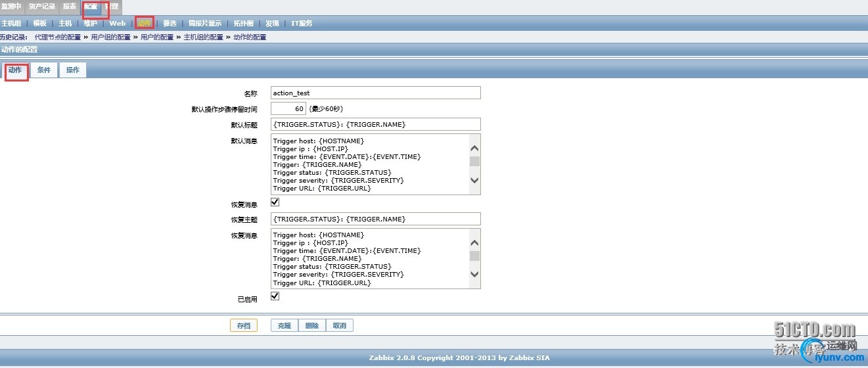Select the 配置 top menu
Screen dimensions: 868x368
[x=91, y=7]
